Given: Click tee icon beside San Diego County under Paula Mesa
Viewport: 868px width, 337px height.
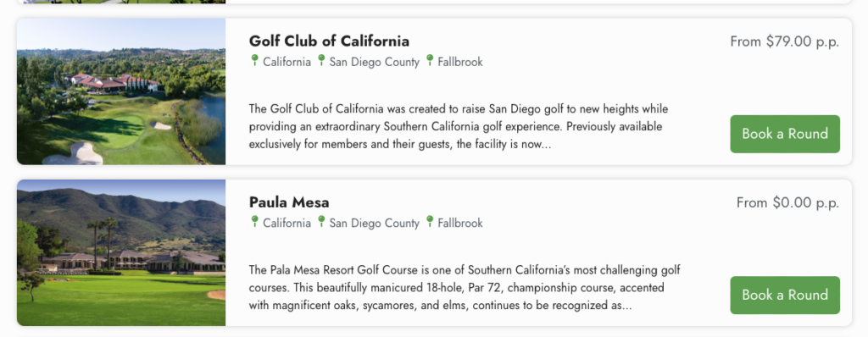Looking at the screenshot, I should [x=321, y=221].
